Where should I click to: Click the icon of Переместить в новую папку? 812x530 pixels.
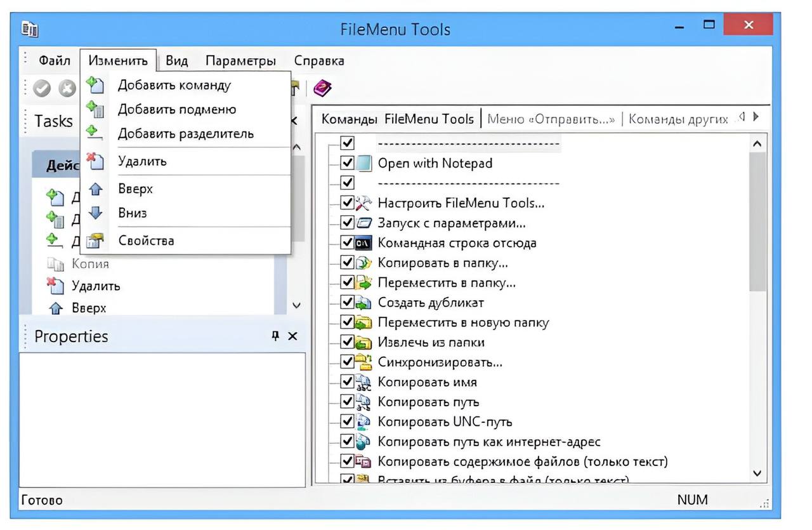tap(363, 322)
